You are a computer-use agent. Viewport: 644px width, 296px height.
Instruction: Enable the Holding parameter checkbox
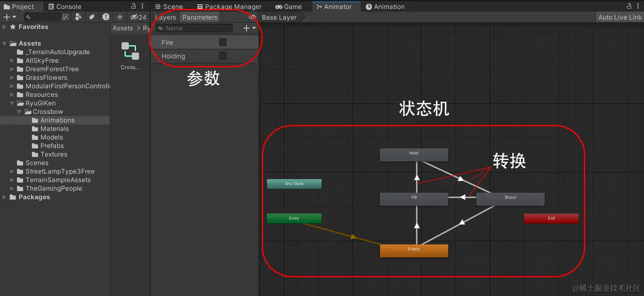(223, 56)
